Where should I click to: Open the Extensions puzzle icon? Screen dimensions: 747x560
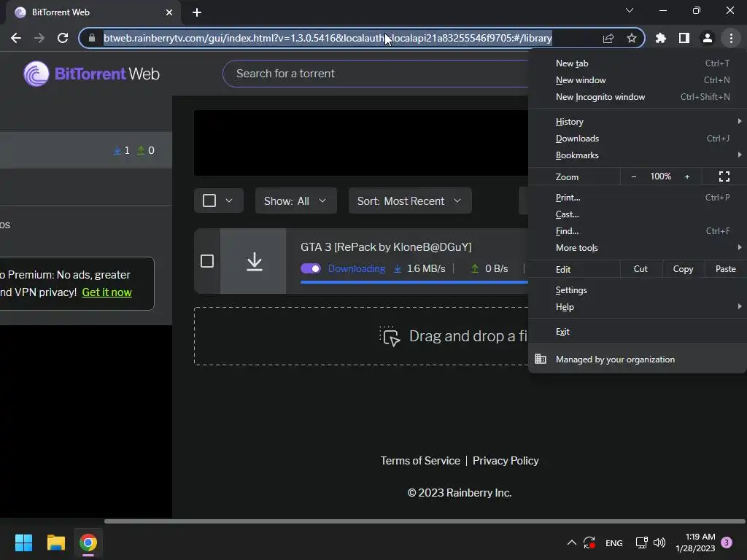click(x=661, y=38)
